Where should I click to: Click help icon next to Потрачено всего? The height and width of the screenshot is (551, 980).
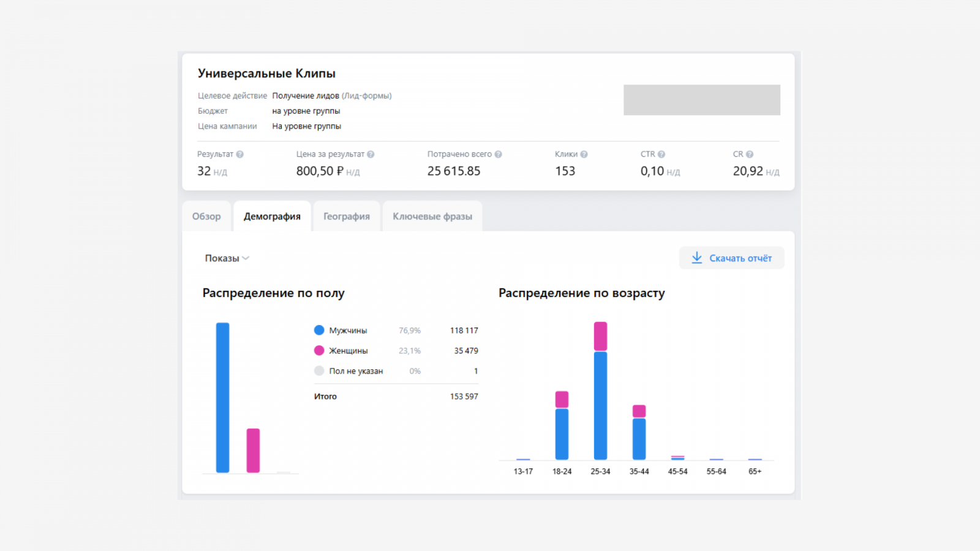pyautogui.click(x=498, y=154)
